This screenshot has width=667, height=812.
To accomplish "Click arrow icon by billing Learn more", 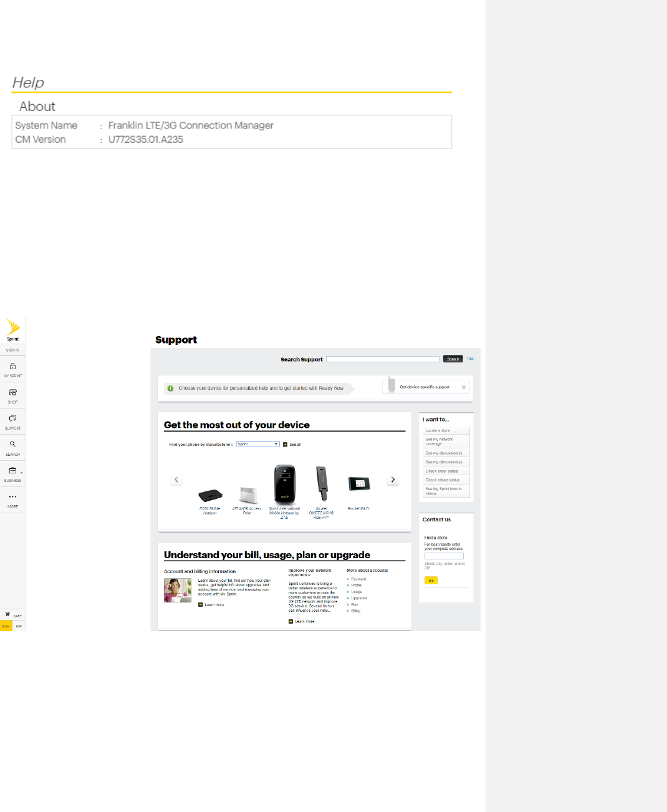I will (x=200, y=604).
